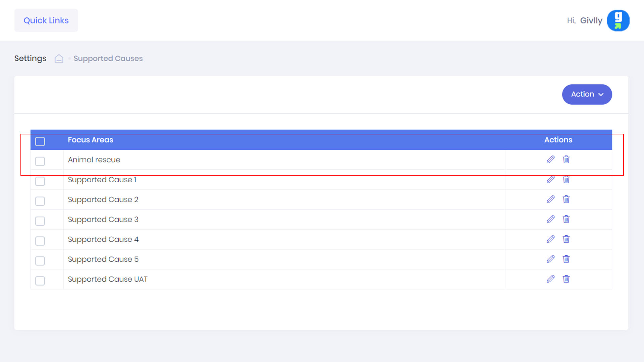
Task: Click the Focus Areas column header
Action: pos(90,140)
